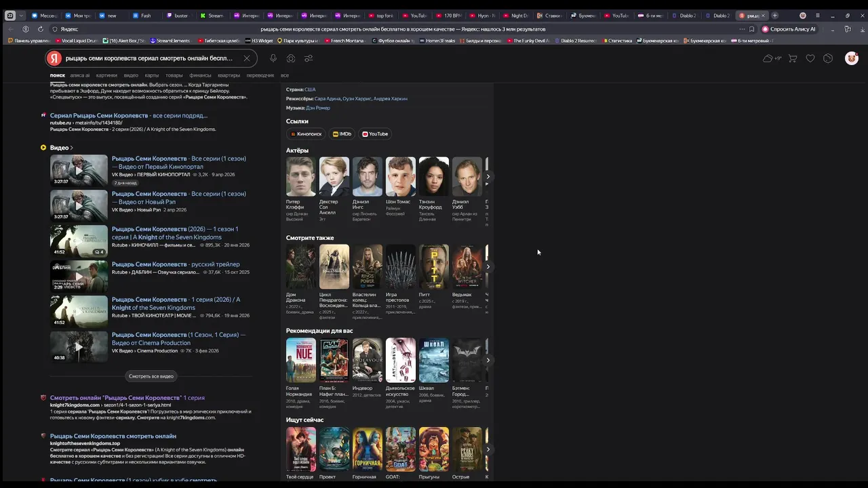Open Игра престолов poster

tap(401, 267)
